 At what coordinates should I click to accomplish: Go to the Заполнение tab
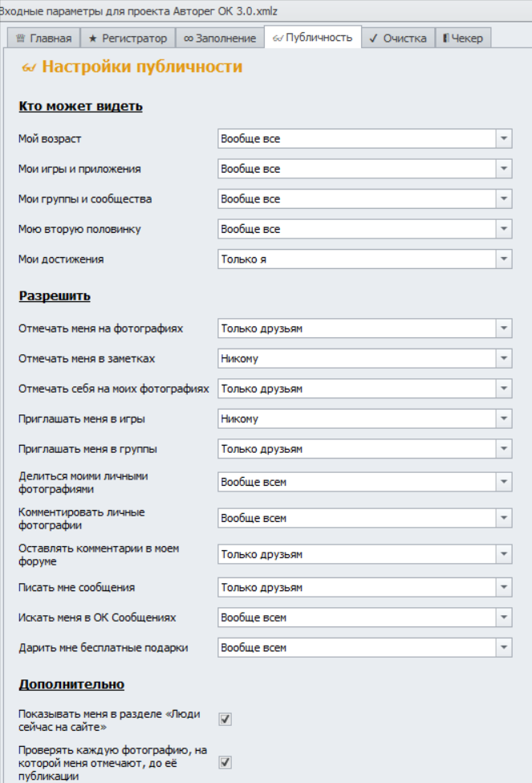220,38
